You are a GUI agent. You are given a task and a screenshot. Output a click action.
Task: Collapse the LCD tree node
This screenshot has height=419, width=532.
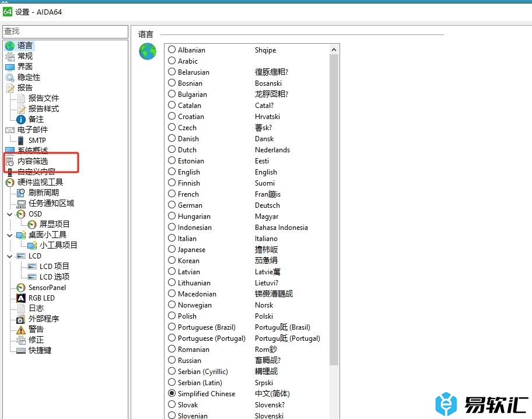coord(10,256)
